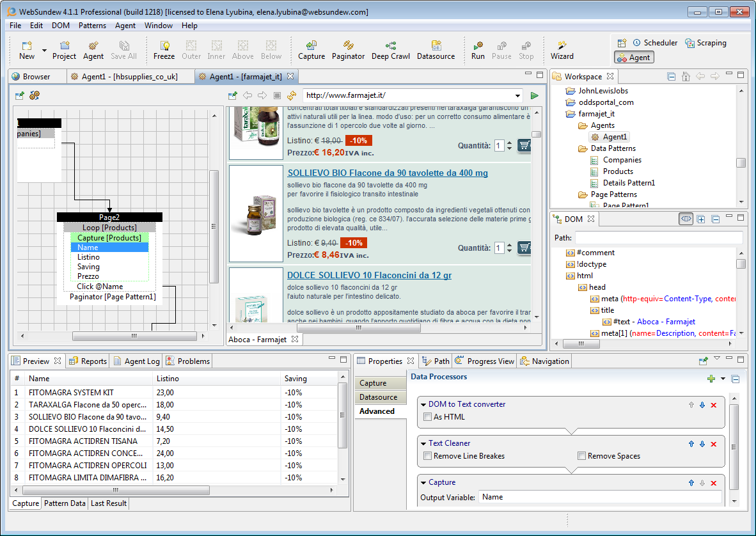Click the Output Variable Name field
Viewport: 756px width, 536px height.
click(600, 497)
